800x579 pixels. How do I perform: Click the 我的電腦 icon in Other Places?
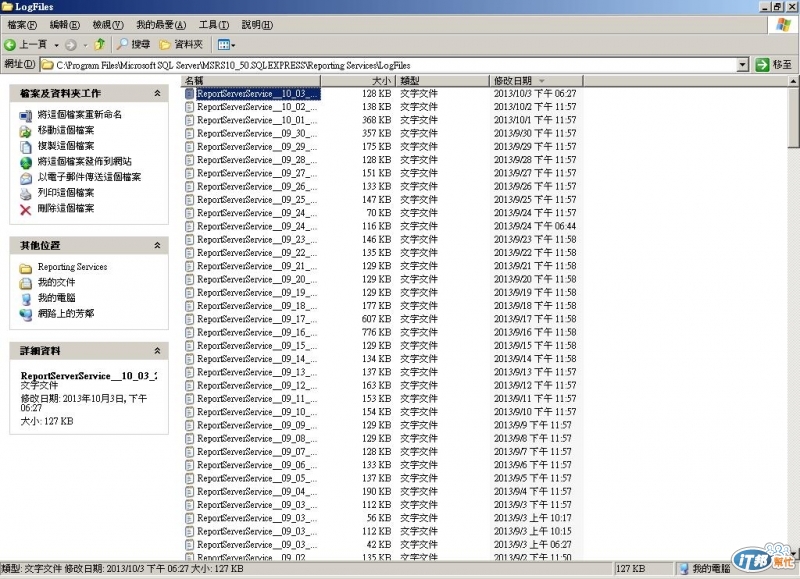(26, 299)
